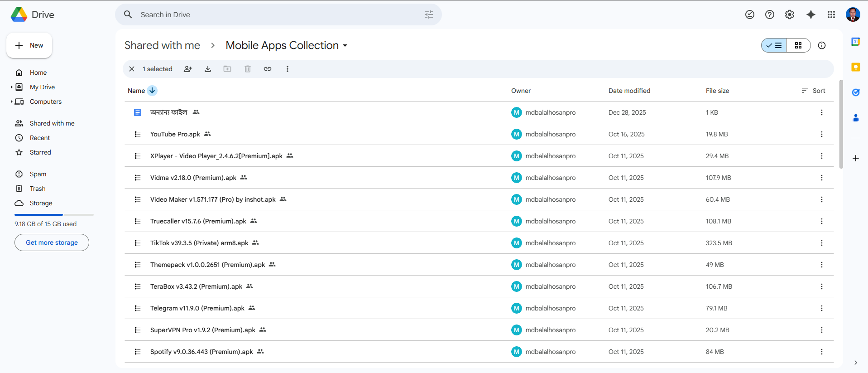
Task: Copy link for the selected file
Action: [x=268, y=69]
